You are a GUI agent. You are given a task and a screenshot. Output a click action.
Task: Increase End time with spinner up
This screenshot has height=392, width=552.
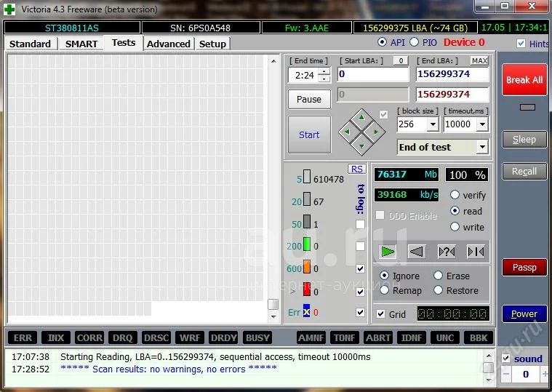coord(324,72)
